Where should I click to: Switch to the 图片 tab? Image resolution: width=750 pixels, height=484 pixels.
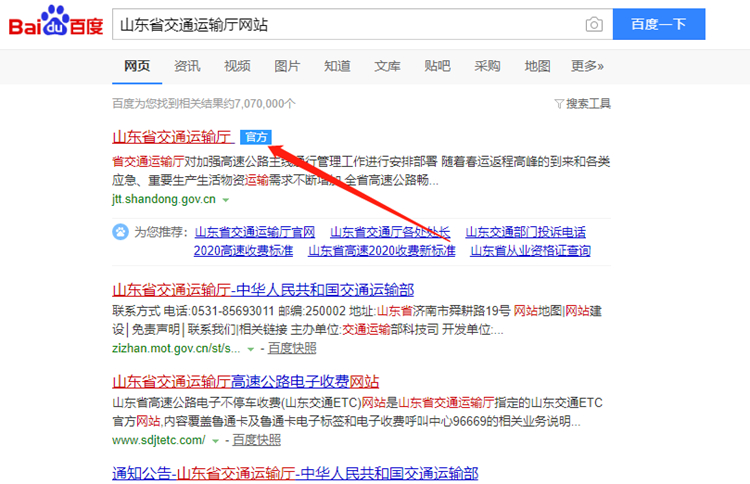click(x=287, y=66)
